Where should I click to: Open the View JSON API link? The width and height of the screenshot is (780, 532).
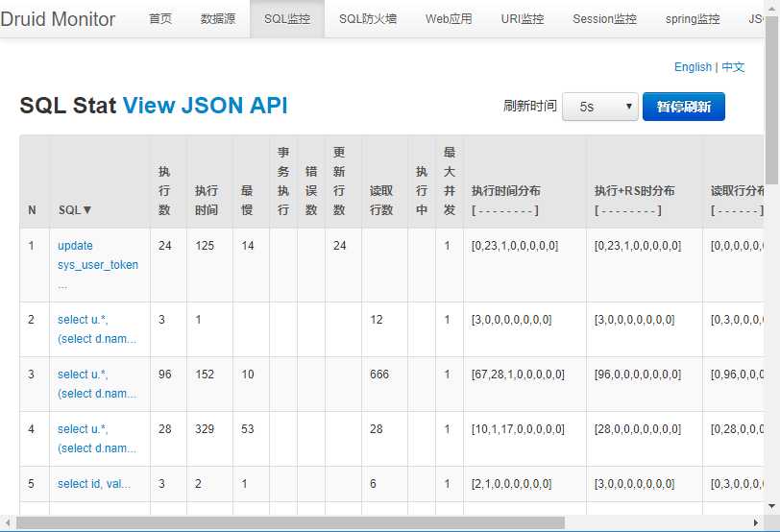(205, 106)
